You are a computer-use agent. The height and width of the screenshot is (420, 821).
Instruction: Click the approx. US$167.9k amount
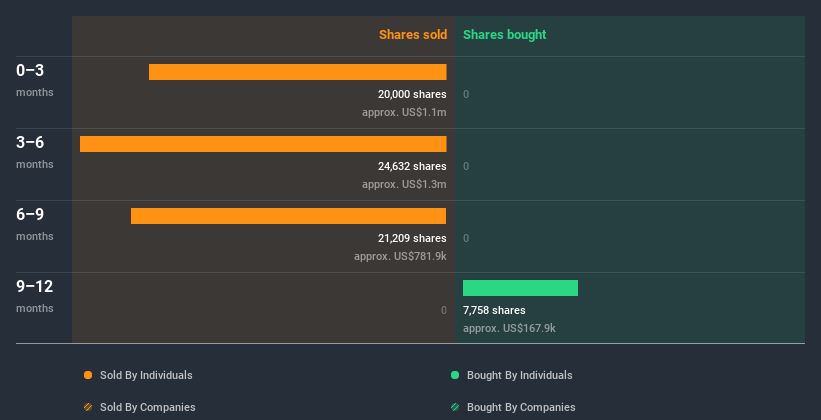click(x=509, y=329)
